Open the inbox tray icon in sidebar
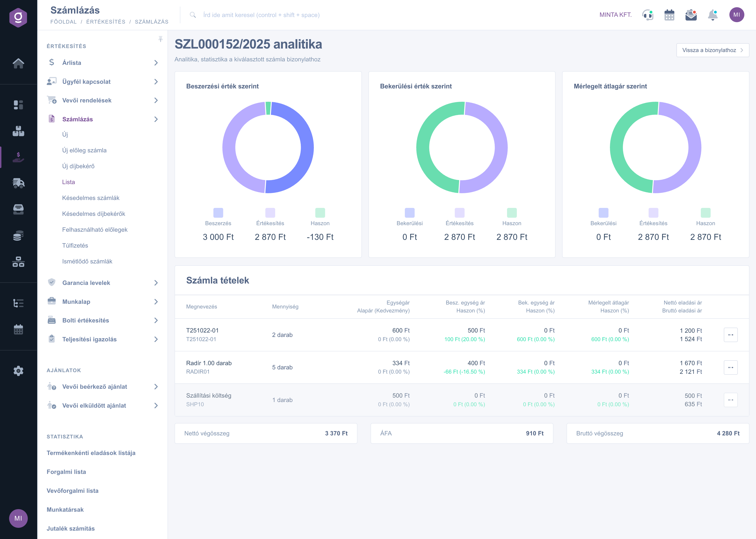756x539 pixels. pos(19,209)
